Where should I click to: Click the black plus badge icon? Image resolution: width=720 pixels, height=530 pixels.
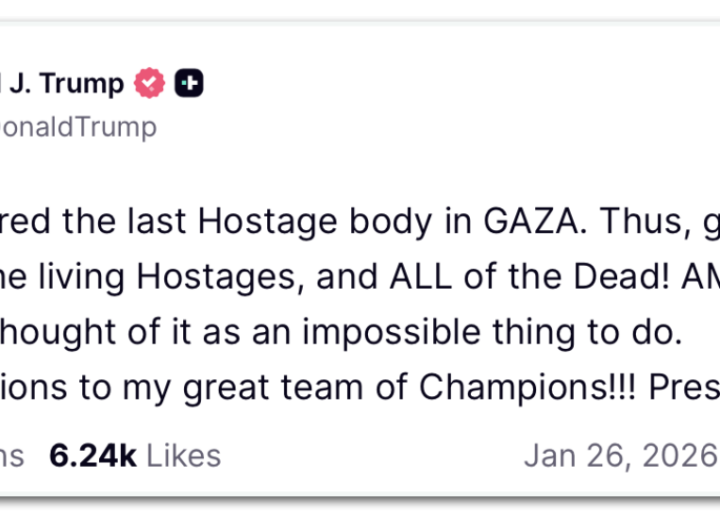(190, 84)
